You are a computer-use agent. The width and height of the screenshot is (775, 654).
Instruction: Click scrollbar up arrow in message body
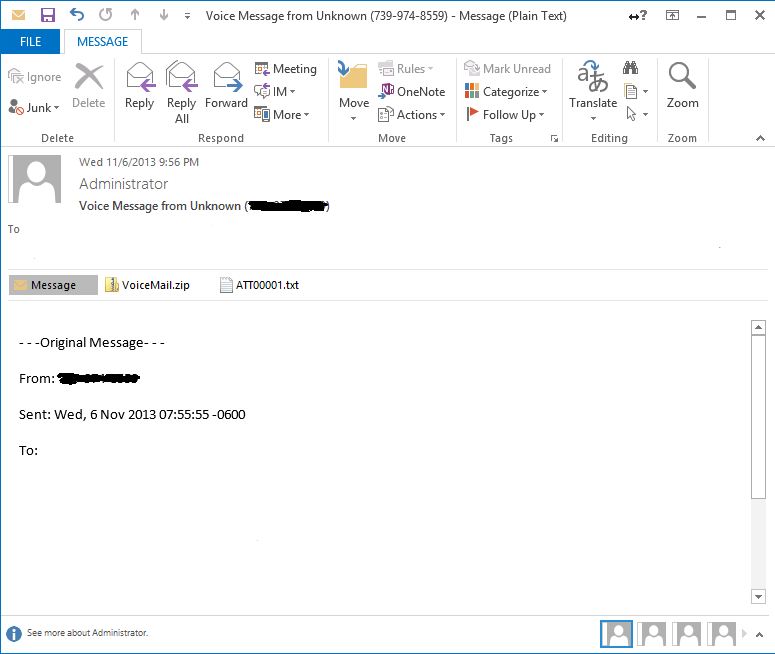coord(758,327)
